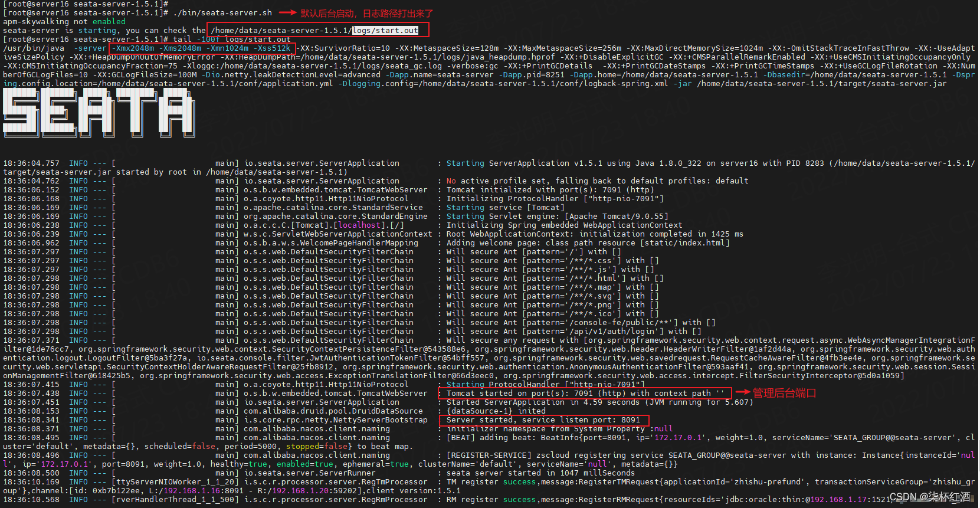Click the pattern='/**/*.html' log message

555,278
